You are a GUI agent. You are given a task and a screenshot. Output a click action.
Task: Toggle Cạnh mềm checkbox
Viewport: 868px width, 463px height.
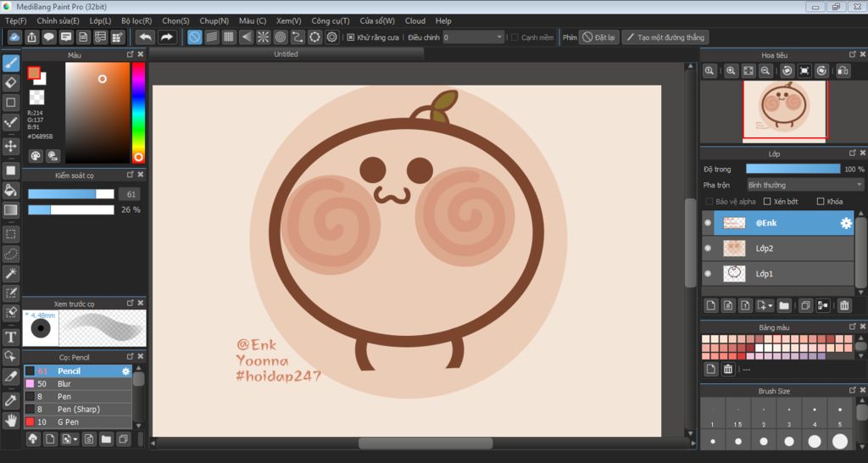tap(515, 37)
